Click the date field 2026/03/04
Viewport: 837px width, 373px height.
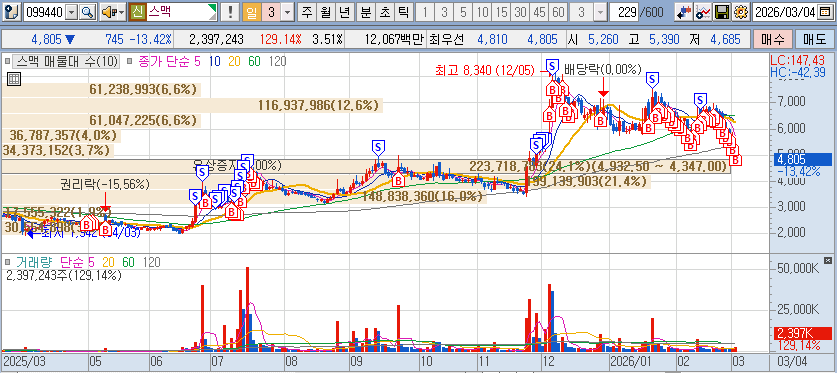(x=784, y=12)
